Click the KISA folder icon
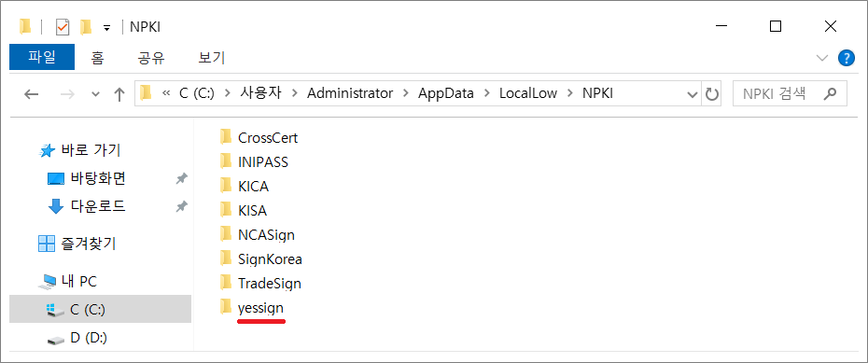This screenshot has width=868, height=363. [226, 210]
